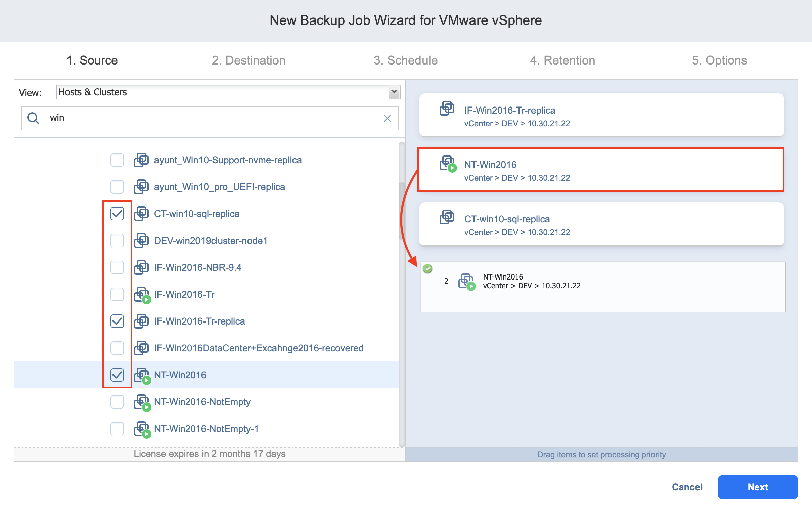Click VM icon beside IF-Win2016DataCenter+Excahnge2016-recovered
Image resolution: width=812 pixels, height=515 pixels.
coord(141,348)
